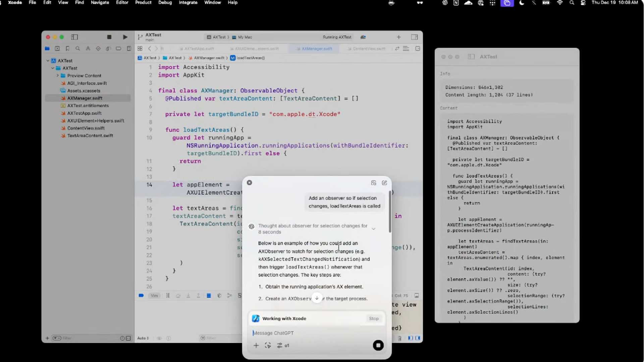This screenshot has height=362, width=644.
Task: Click the scroll-down arrow in the ChatGPT chat
Action: [316, 298]
